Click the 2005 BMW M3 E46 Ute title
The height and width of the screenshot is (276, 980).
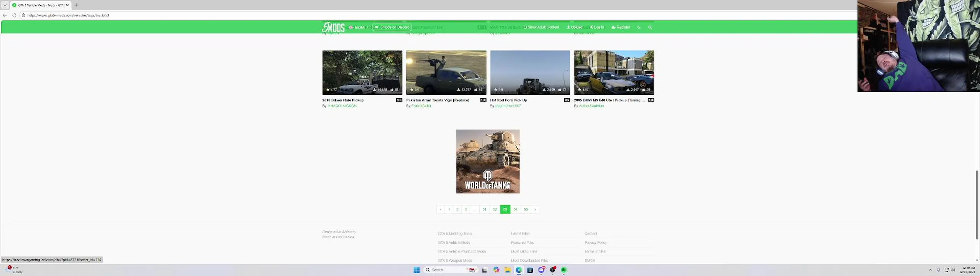(609, 100)
